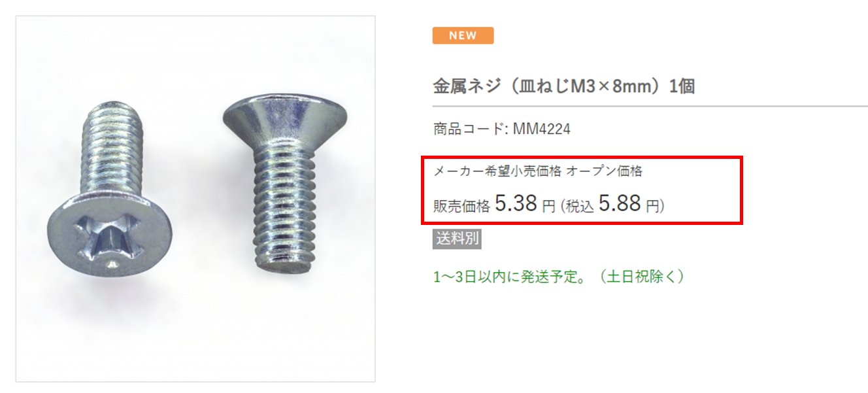Click the オープン価格 text
Screen dimensions: 868x393
click(605, 171)
